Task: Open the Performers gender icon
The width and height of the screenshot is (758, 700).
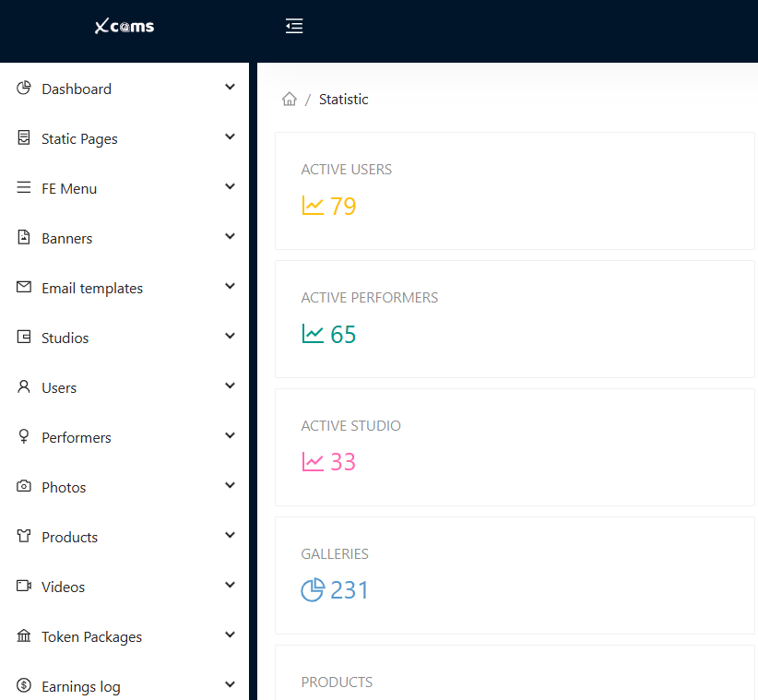Action: pyautogui.click(x=22, y=435)
